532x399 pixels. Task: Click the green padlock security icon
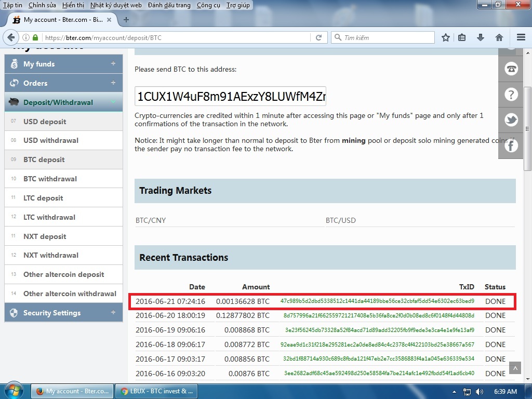(x=35, y=37)
